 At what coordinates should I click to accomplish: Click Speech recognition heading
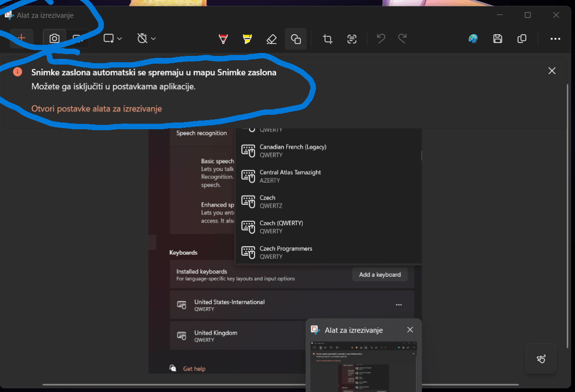(x=201, y=133)
